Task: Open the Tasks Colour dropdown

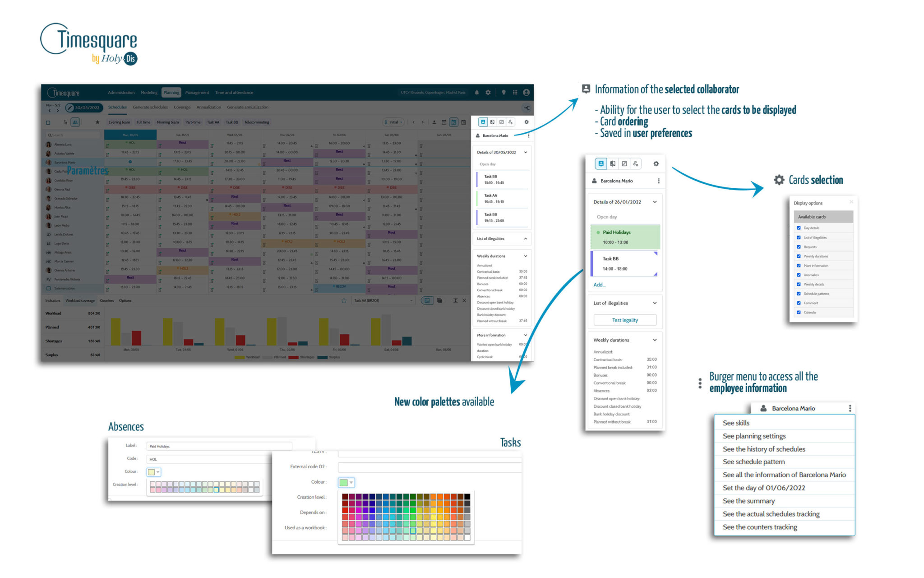Action: [346, 483]
